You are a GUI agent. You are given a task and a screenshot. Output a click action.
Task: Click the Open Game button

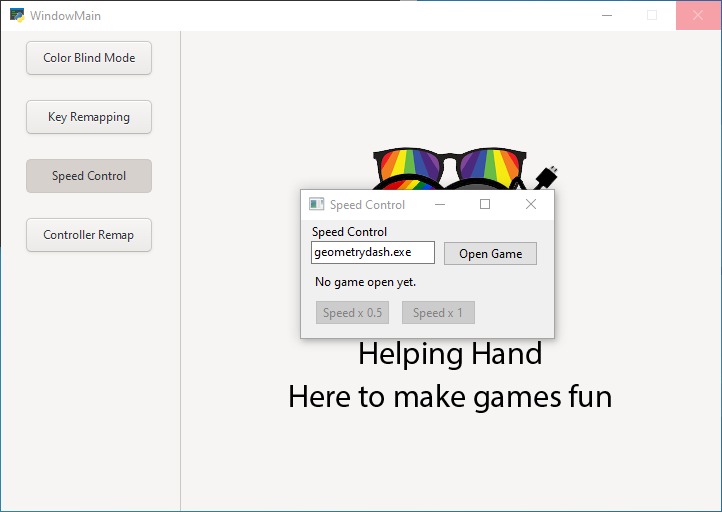pos(490,254)
